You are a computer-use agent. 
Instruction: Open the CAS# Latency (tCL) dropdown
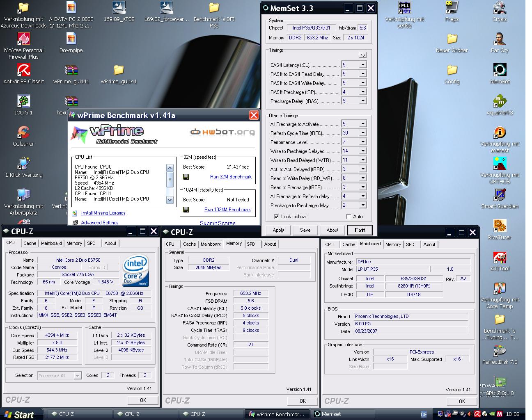(x=362, y=65)
